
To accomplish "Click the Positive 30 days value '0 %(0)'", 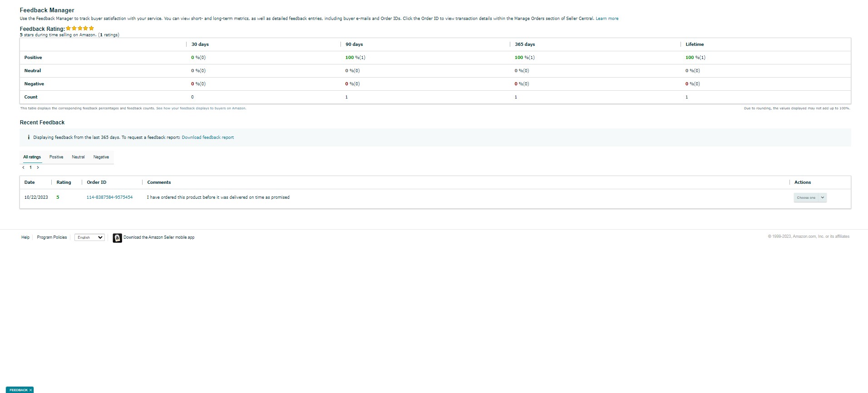I will pos(198,58).
